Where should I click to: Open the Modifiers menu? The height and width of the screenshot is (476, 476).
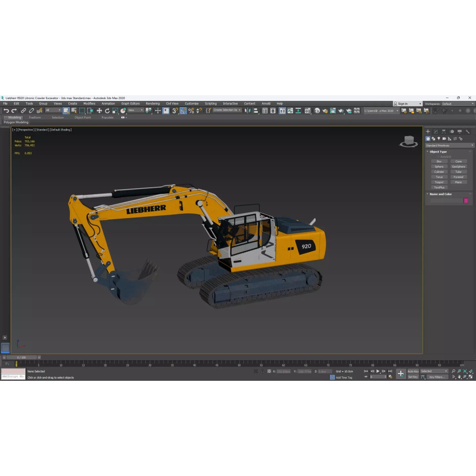pyautogui.click(x=89, y=104)
